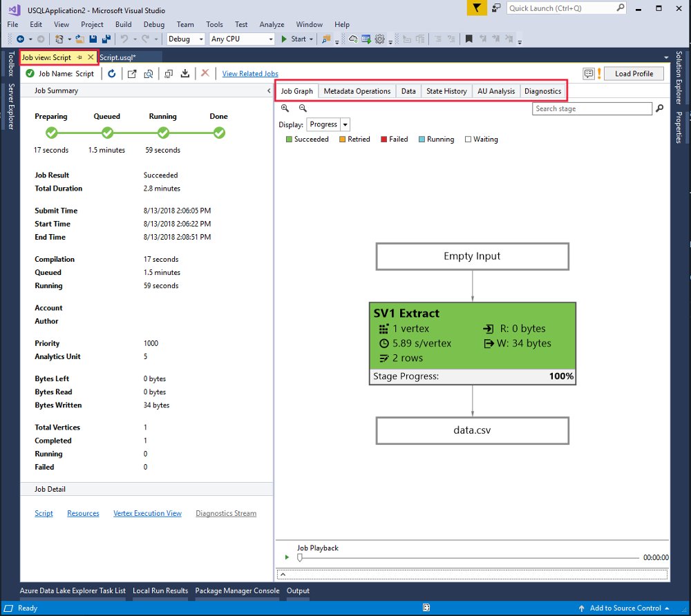This screenshot has height=616, width=691.
Task: Click the Load Profile button
Action: click(634, 73)
